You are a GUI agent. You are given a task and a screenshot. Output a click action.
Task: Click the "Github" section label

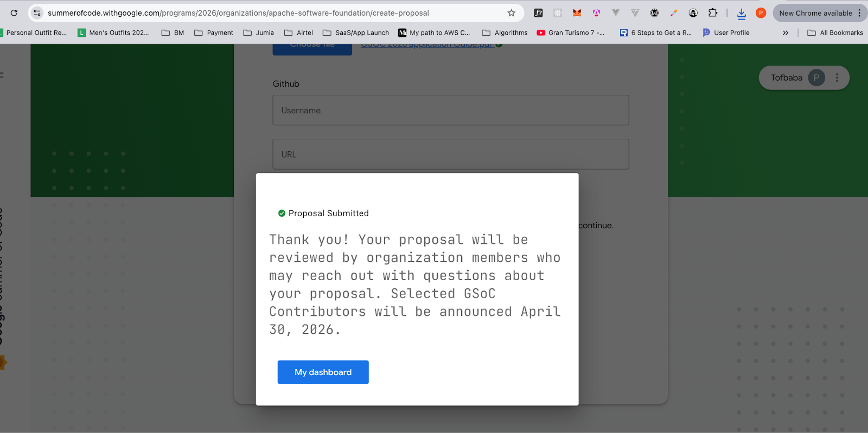pos(286,84)
